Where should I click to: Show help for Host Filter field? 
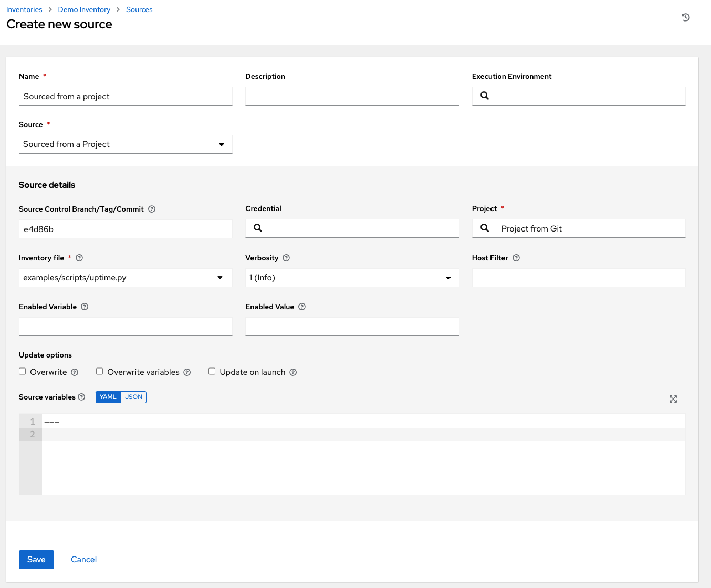point(516,258)
